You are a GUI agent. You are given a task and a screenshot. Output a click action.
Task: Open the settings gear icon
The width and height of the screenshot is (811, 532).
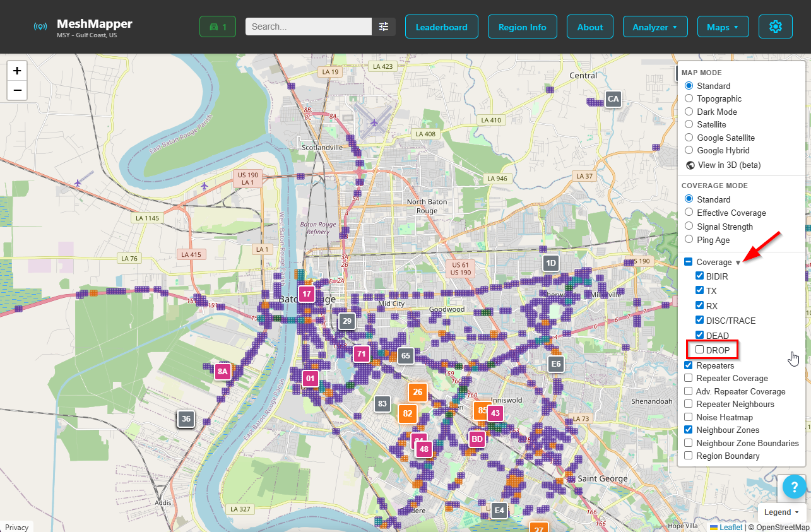tap(775, 27)
